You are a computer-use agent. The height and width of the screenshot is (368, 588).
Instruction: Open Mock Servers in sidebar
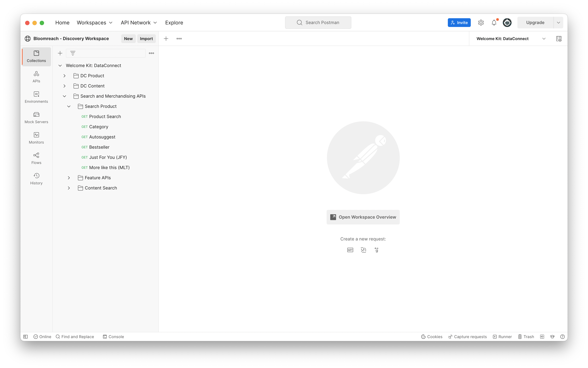tap(36, 118)
